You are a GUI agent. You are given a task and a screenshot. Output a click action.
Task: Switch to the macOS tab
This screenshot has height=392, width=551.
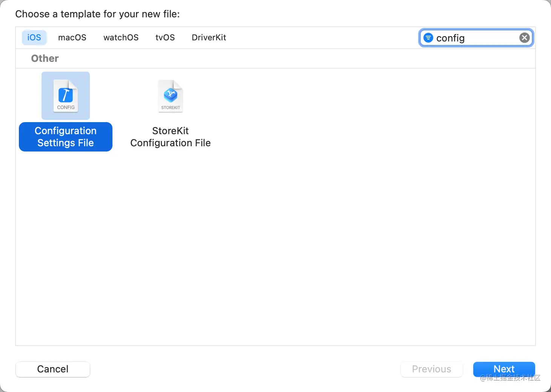[x=72, y=38]
